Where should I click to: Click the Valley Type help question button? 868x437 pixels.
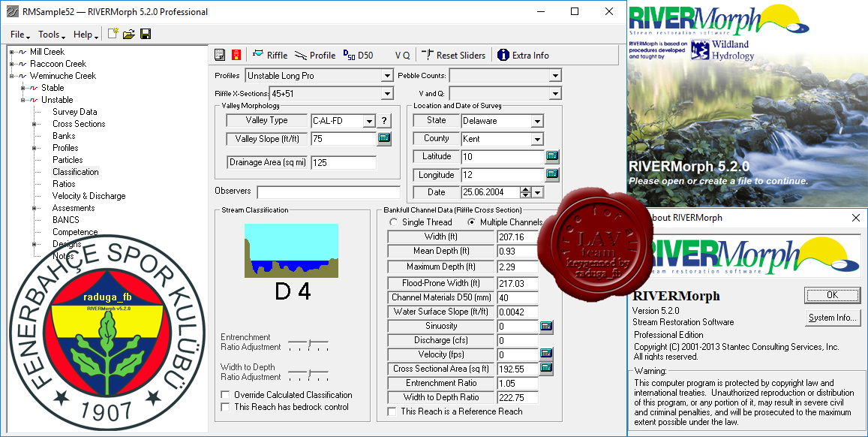[x=384, y=121]
